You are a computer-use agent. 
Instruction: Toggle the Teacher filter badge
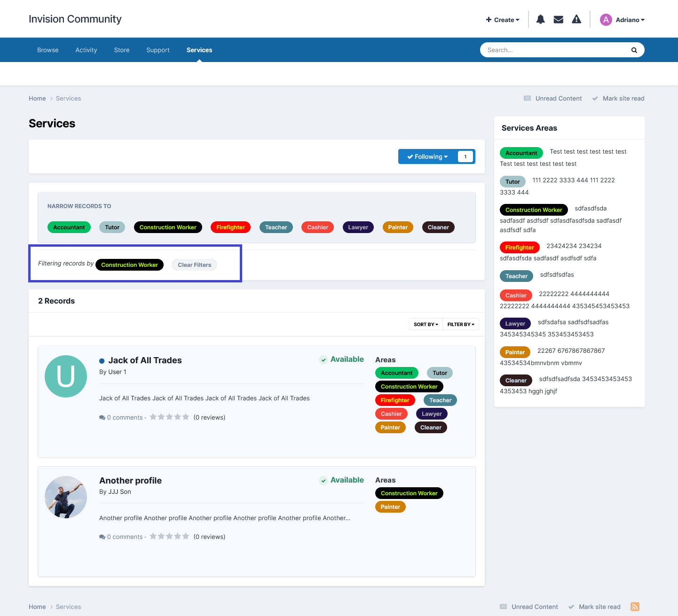tap(276, 227)
